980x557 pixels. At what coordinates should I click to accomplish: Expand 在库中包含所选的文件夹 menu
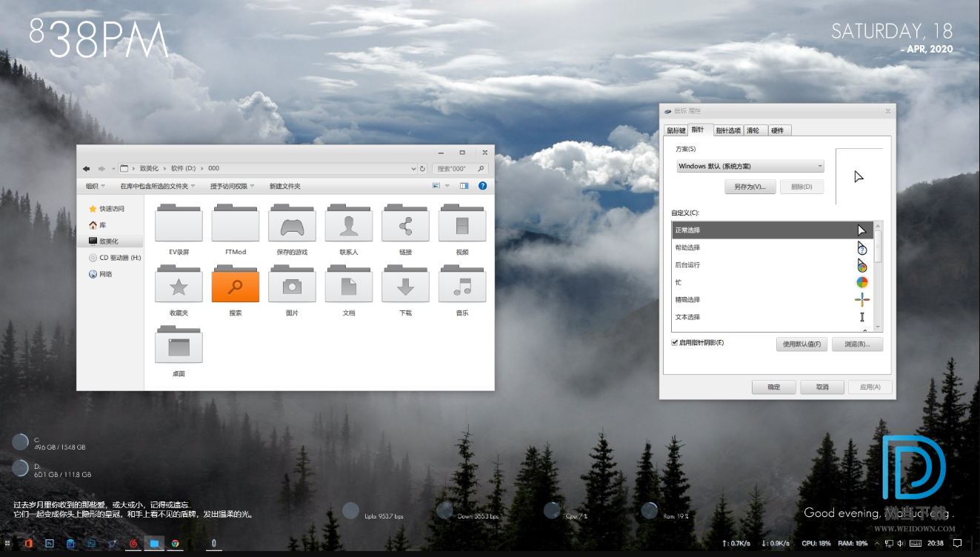point(159,186)
